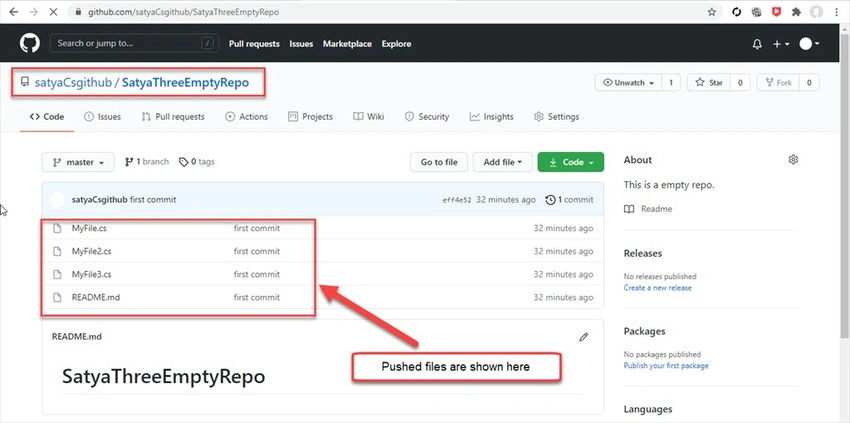850x423 pixels.
Task: Switch to the Settings tab
Action: tap(557, 117)
